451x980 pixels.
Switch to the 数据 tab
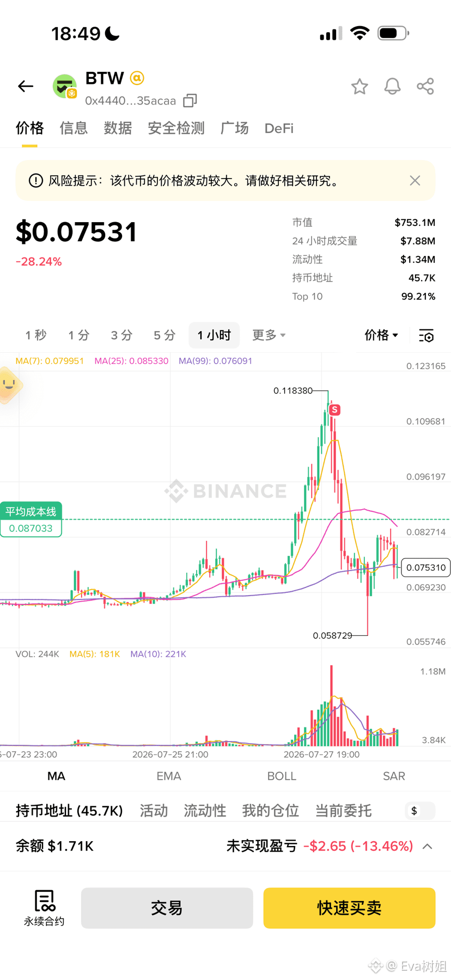118,128
